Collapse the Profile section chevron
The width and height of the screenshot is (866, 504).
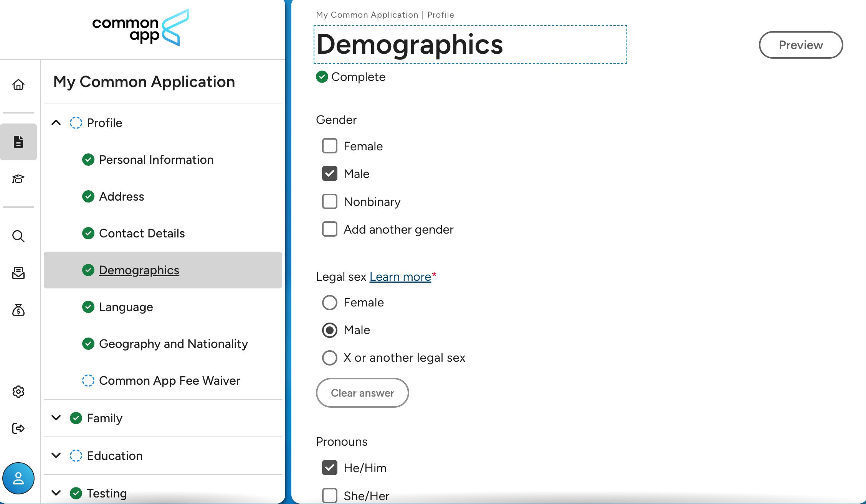click(x=56, y=123)
